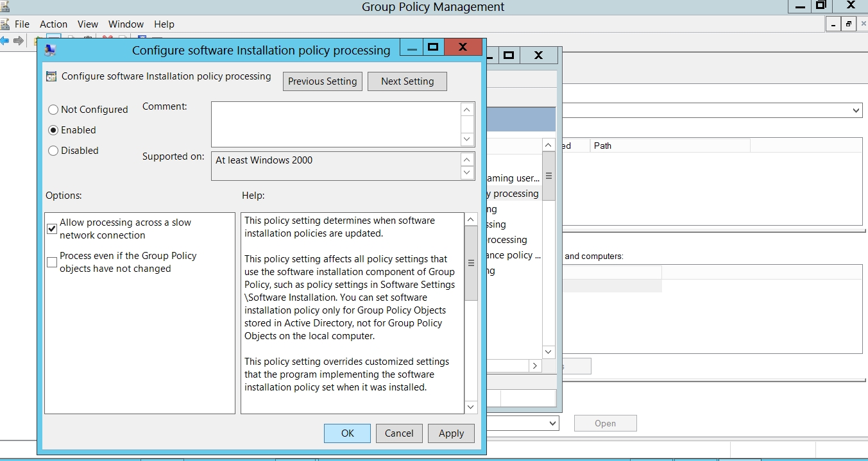The image size is (868, 461).
Task: Click the back arrow in the toolbar
Action: point(5,40)
